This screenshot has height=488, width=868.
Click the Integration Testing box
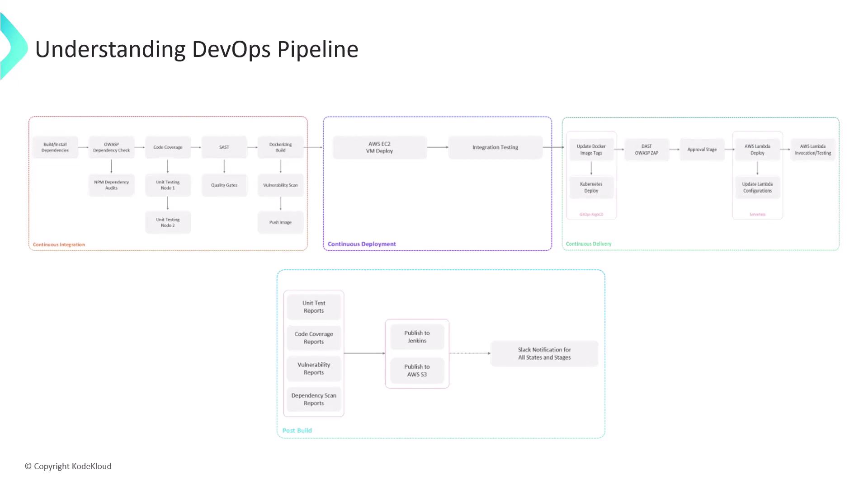(495, 147)
